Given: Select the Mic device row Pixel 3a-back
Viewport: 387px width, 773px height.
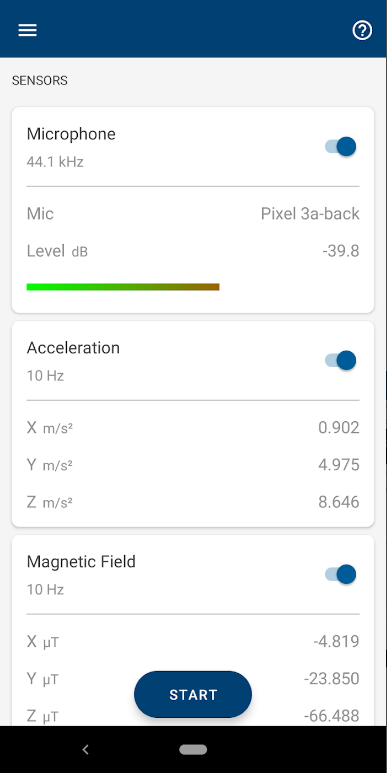Looking at the screenshot, I should click(x=193, y=214).
